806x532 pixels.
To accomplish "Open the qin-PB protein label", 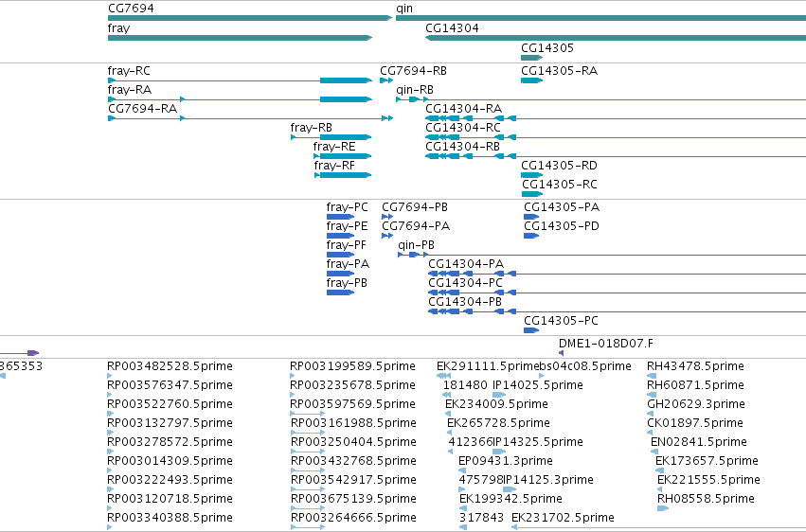I will point(417,245).
